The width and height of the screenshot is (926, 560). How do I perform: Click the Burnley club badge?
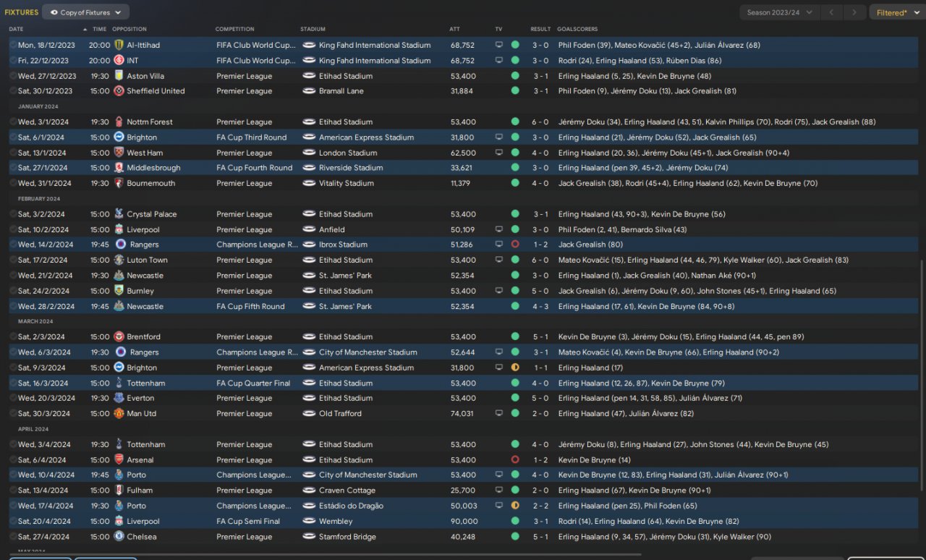[119, 291]
